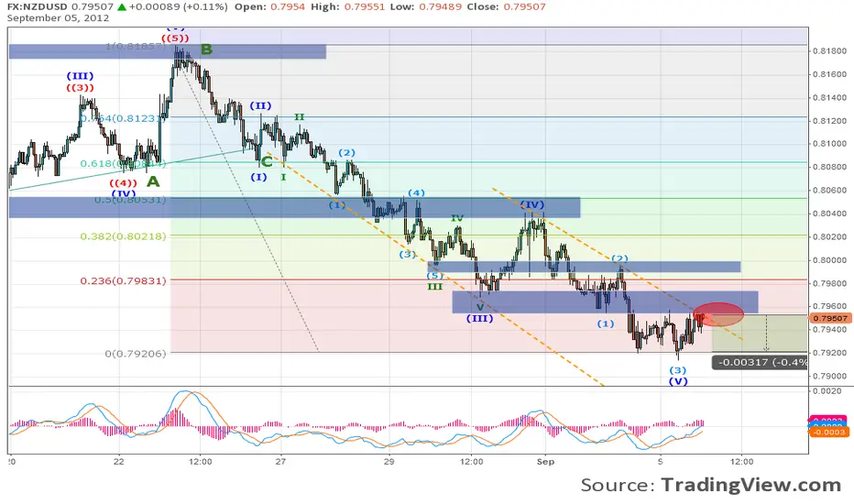The height and width of the screenshot is (504, 854).
Task: Click the red ((3)) wave label
Action: pyautogui.click(x=80, y=88)
